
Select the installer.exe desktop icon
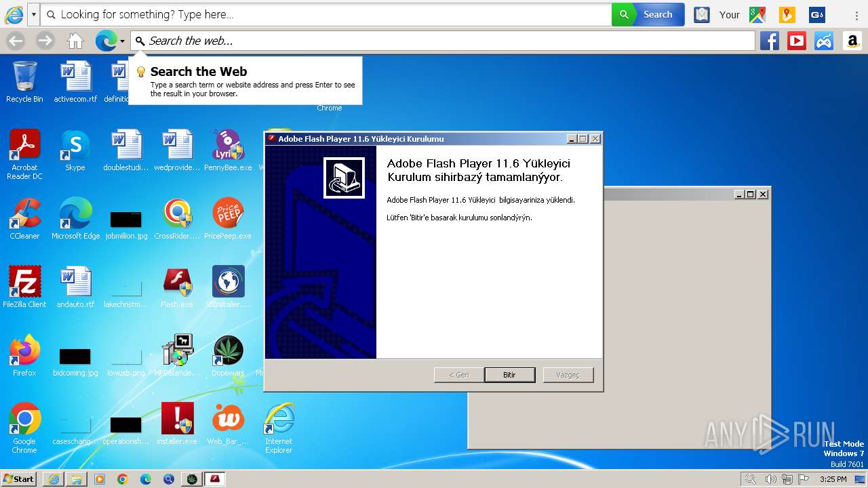point(177,424)
